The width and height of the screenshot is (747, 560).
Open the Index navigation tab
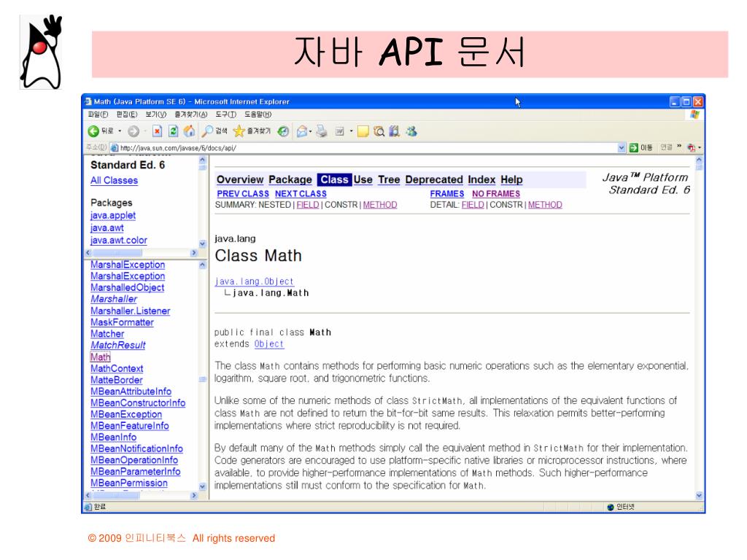481,179
